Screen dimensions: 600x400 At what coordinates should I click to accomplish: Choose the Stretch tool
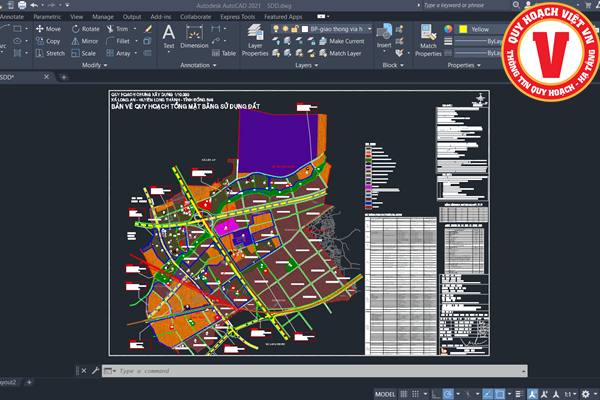[x=46, y=53]
